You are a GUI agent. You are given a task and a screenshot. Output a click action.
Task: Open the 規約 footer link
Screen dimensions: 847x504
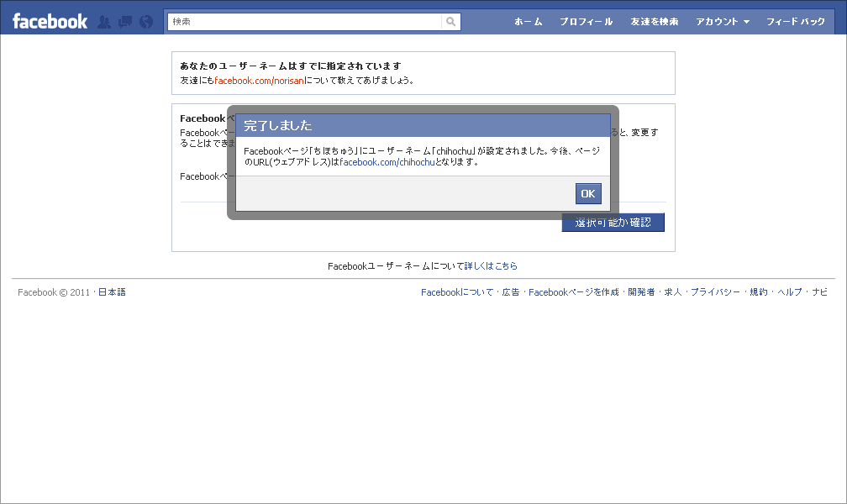(759, 292)
